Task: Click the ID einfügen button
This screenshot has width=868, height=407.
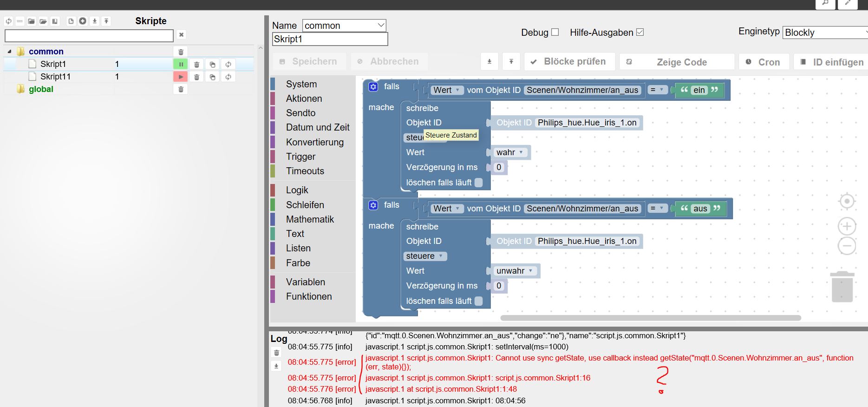Action: click(x=831, y=62)
